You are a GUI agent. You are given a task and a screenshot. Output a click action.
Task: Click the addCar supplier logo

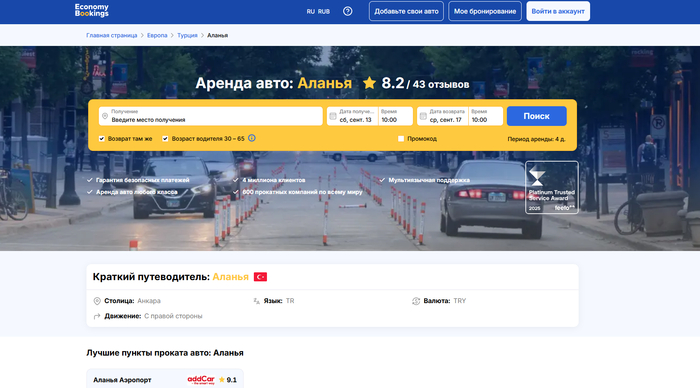(201, 380)
